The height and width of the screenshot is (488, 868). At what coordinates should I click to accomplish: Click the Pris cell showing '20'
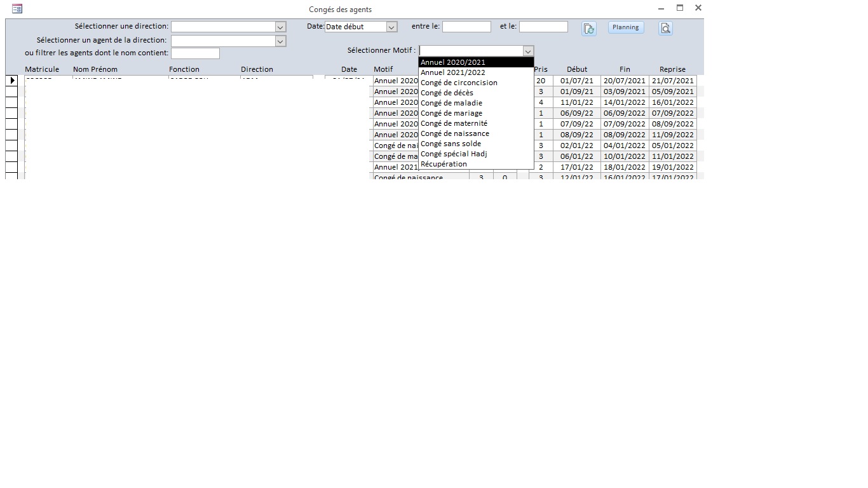click(541, 81)
